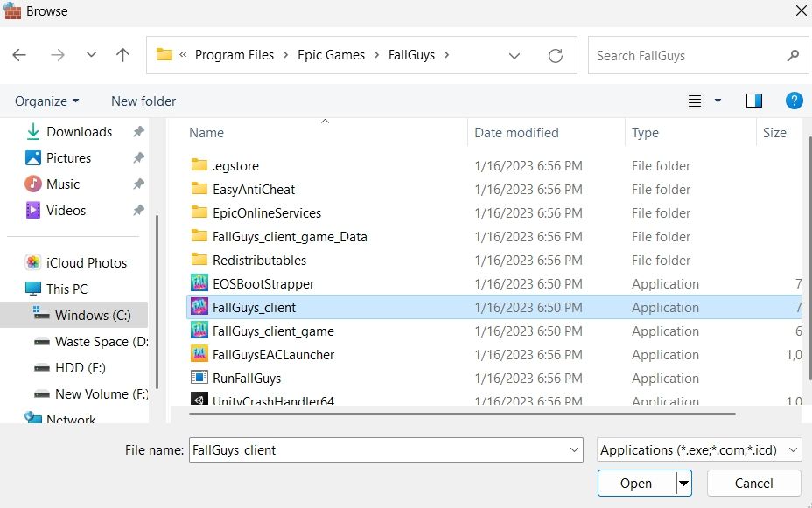Image resolution: width=812 pixels, height=508 pixels.
Task: Open the Organize menu
Action: click(x=46, y=101)
